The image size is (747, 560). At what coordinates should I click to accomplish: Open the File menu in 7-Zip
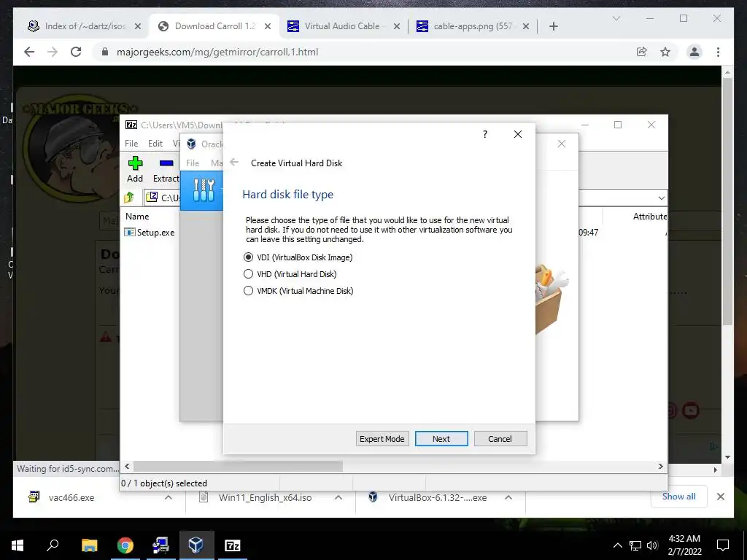click(x=131, y=144)
